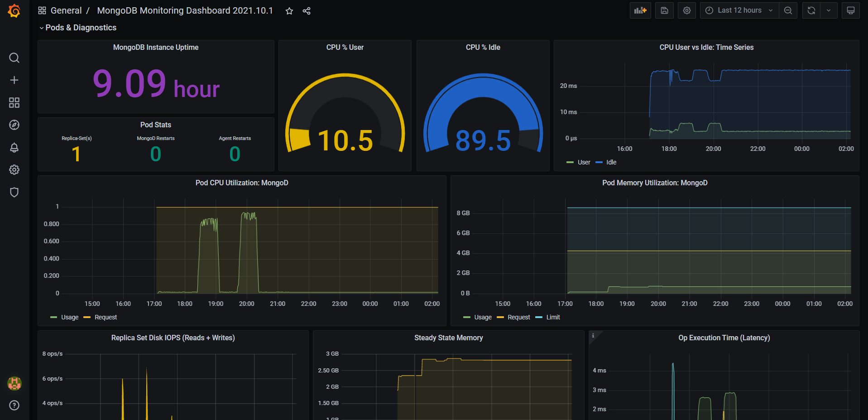Open the Alerting bell icon

pos(14,148)
